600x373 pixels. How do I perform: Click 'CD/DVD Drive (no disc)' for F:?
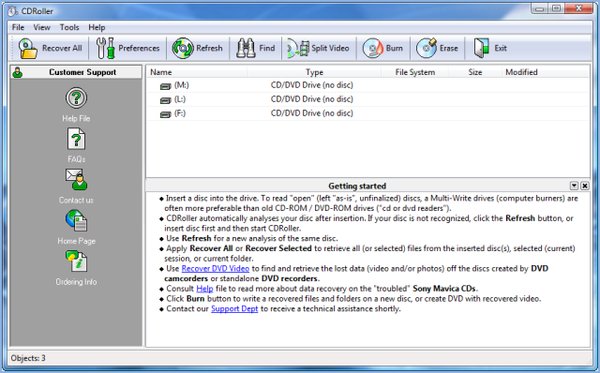(312, 114)
